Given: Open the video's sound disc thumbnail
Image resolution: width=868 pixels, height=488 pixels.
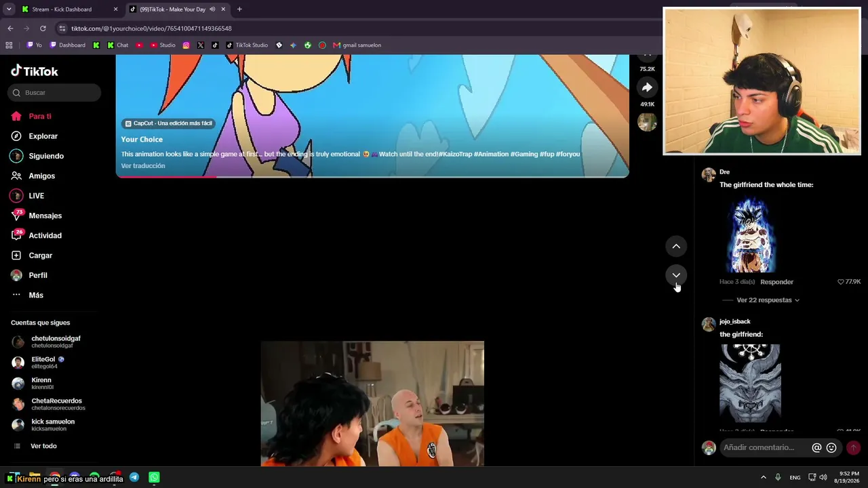Looking at the screenshot, I should [x=647, y=122].
